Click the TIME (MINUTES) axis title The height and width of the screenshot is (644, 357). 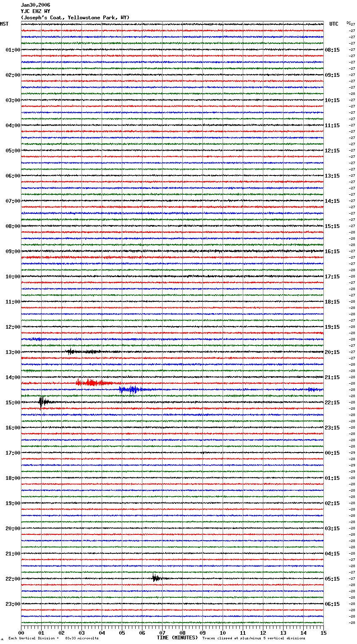click(x=177, y=638)
